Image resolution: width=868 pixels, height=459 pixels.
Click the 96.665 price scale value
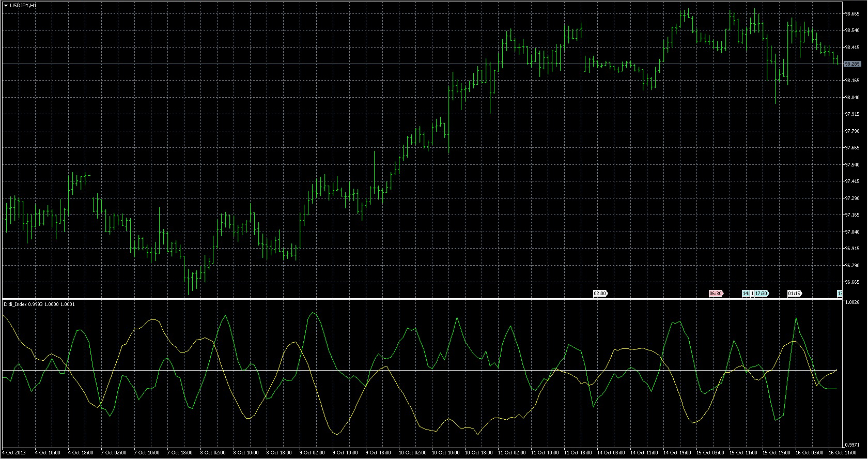click(852, 282)
